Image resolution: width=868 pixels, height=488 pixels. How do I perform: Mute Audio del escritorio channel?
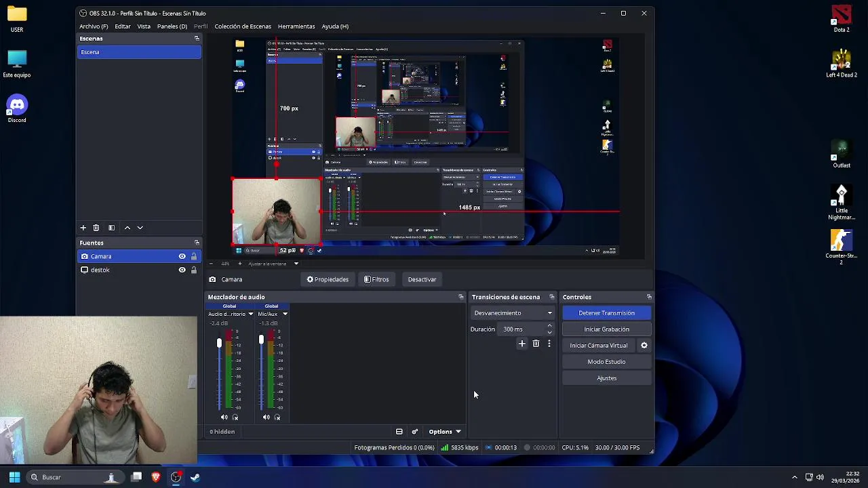click(224, 418)
